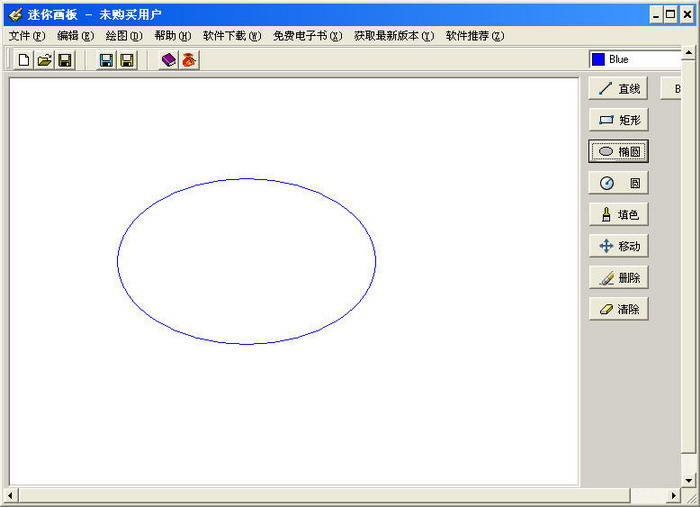This screenshot has width=700, height=507.
Task: Click the vertical scrollbar down arrow
Action: [x=688, y=481]
